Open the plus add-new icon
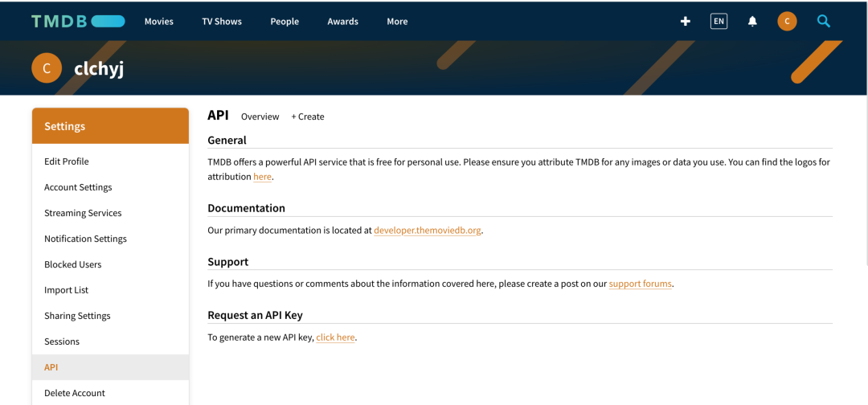The height and width of the screenshot is (405, 868). pos(686,22)
